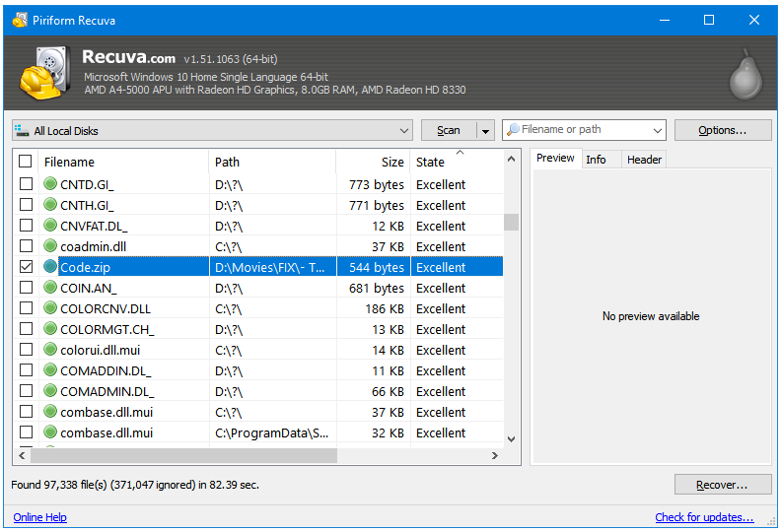Check the box for COMADMIN.DL_
781x532 pixels.
tap(26, 391)
